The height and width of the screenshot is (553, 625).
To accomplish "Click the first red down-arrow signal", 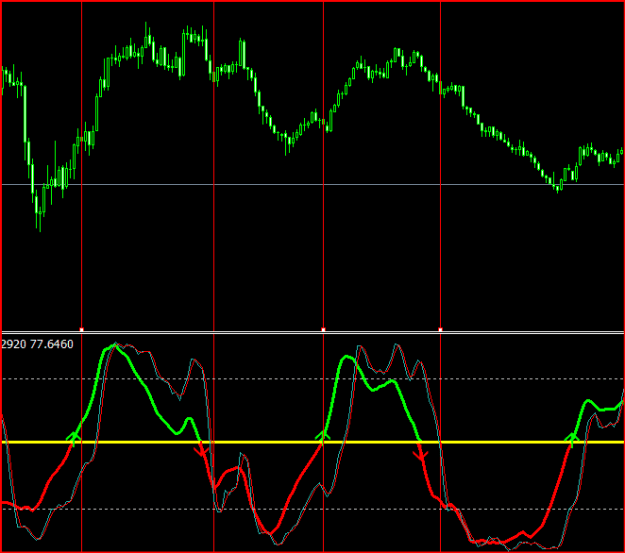I will pos(202,451).
